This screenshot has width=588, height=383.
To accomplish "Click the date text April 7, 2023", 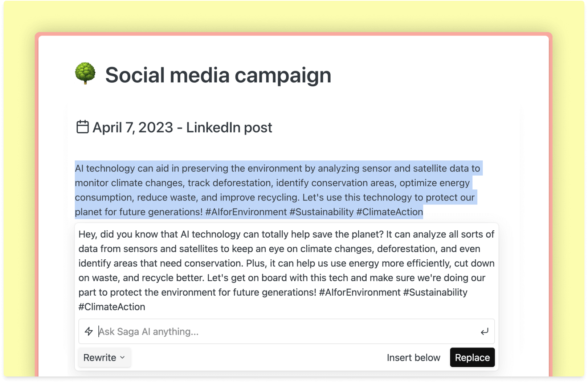I will 133,128.
